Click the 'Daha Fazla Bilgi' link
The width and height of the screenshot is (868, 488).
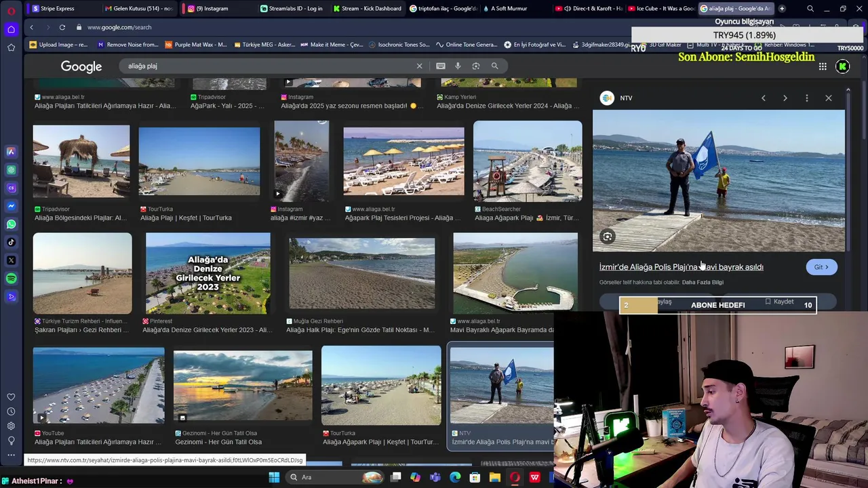703,282
